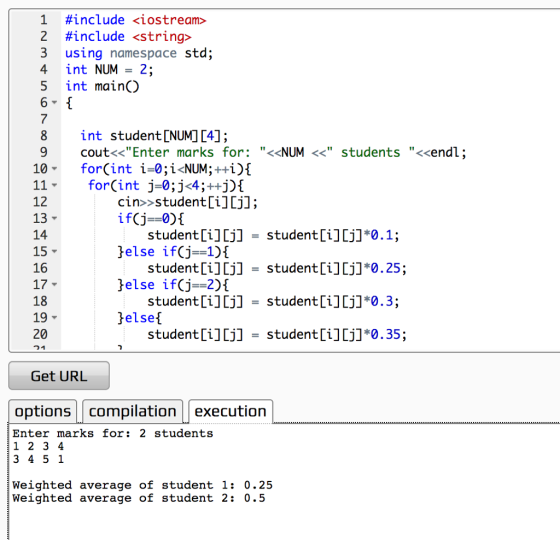Click line number 8 in the gutter
This screenshot has width=560, height=540.
pyautogui.click(x=44, y=136)
